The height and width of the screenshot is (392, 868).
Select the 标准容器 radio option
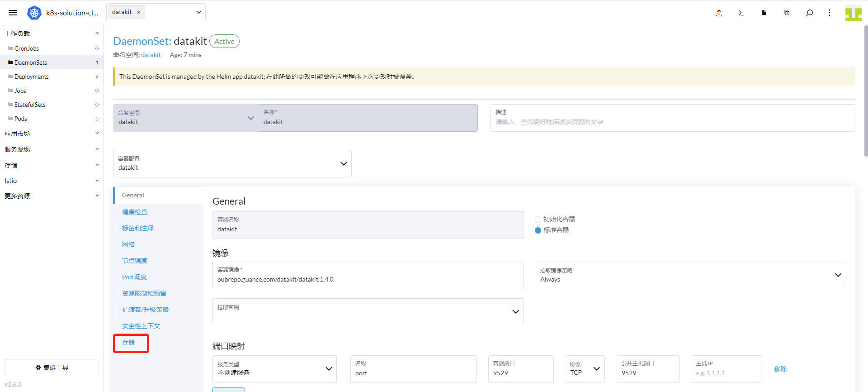click(x=538, y=230)
